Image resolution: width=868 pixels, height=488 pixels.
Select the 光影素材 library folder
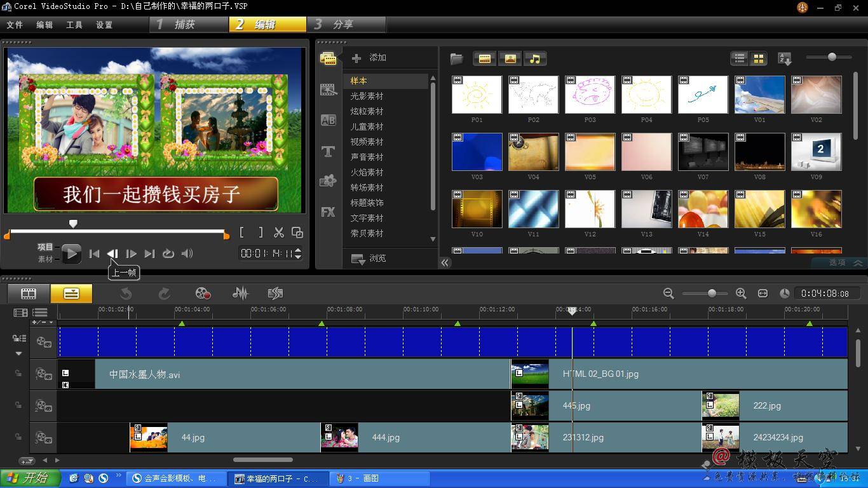point(367,96)
